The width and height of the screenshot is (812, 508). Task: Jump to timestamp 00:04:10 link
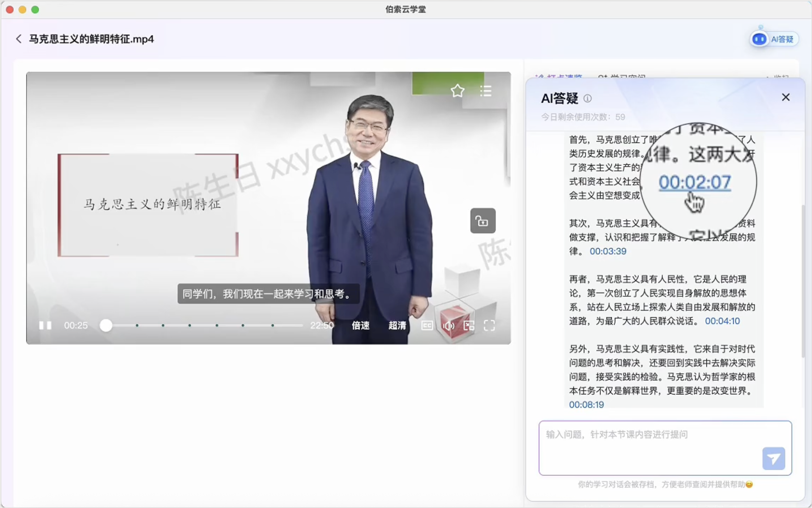coord(722,321)
